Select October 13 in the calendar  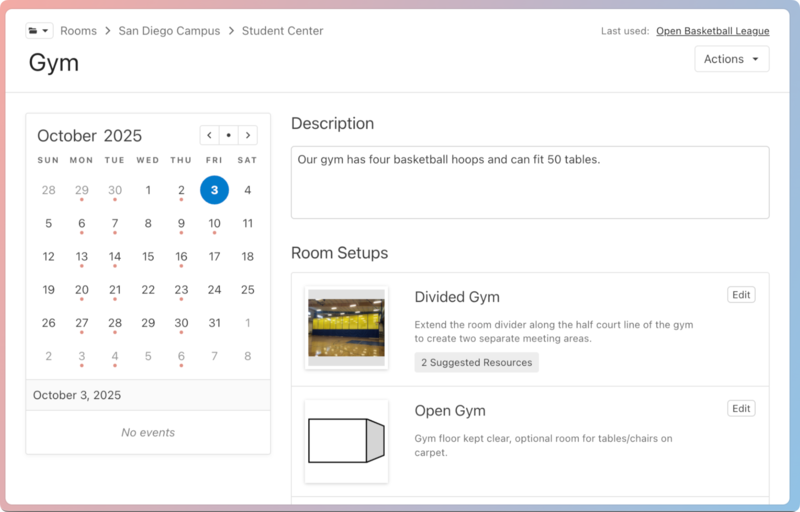(82, 257)
